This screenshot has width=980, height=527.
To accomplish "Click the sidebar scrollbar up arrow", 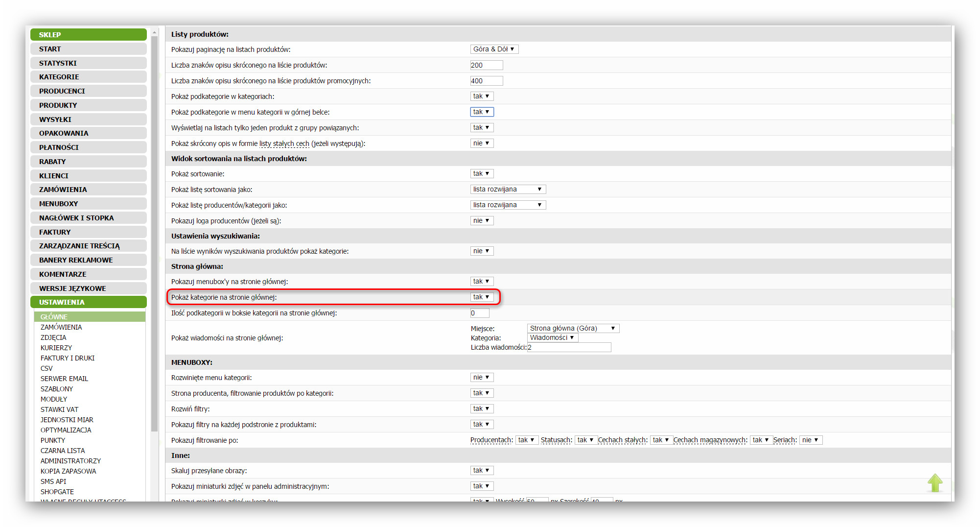I will [155, 33].
